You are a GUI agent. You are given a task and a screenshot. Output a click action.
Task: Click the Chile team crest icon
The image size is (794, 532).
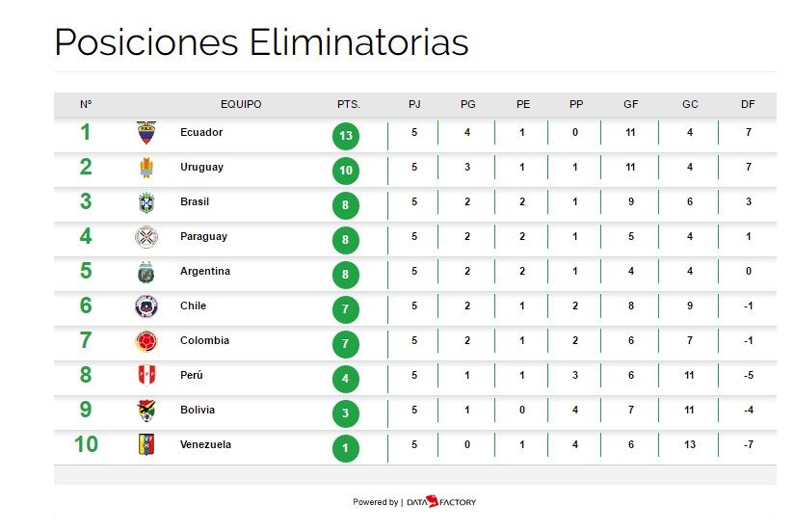(146, 306)
